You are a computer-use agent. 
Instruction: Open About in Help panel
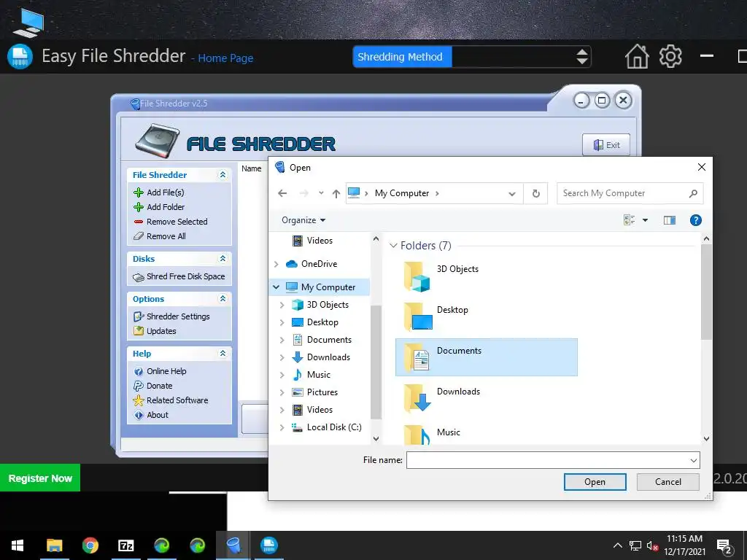(x=158, y=415)
